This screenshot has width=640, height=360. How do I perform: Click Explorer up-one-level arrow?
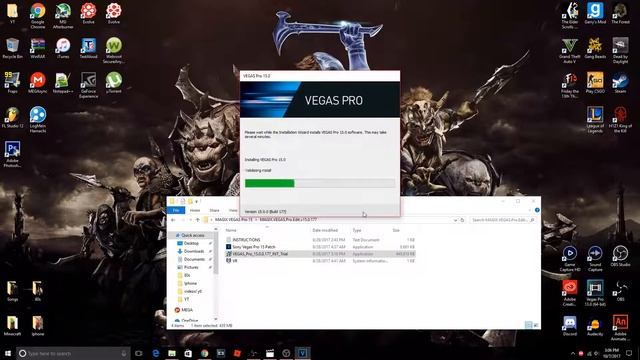coord(198,220)
